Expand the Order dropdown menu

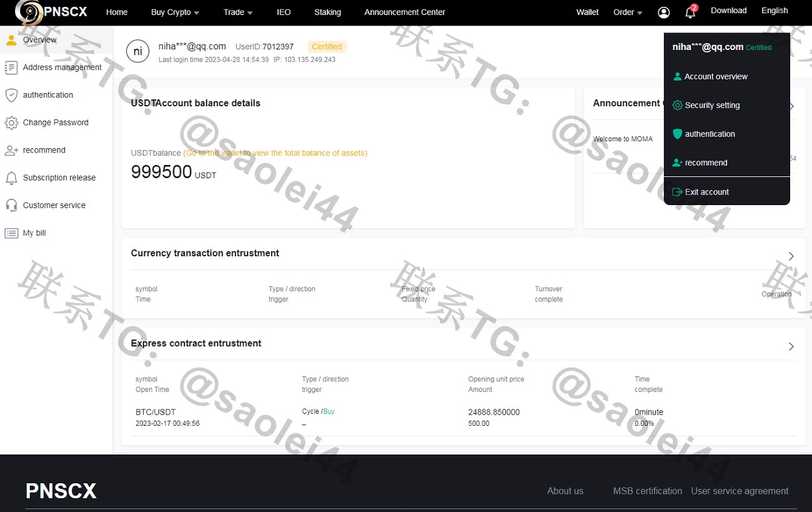click(x=628, y=13)
